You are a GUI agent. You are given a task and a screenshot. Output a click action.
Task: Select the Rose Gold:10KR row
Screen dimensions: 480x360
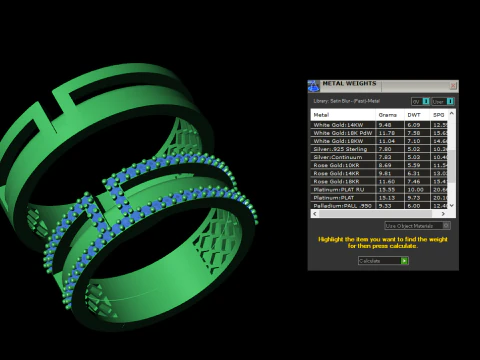click(379, 165)
